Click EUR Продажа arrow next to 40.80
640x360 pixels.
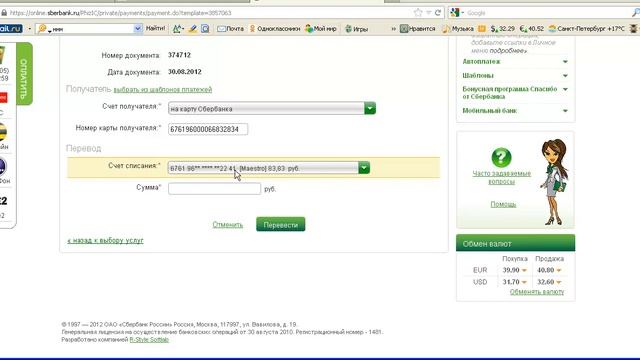click(559, 270)
